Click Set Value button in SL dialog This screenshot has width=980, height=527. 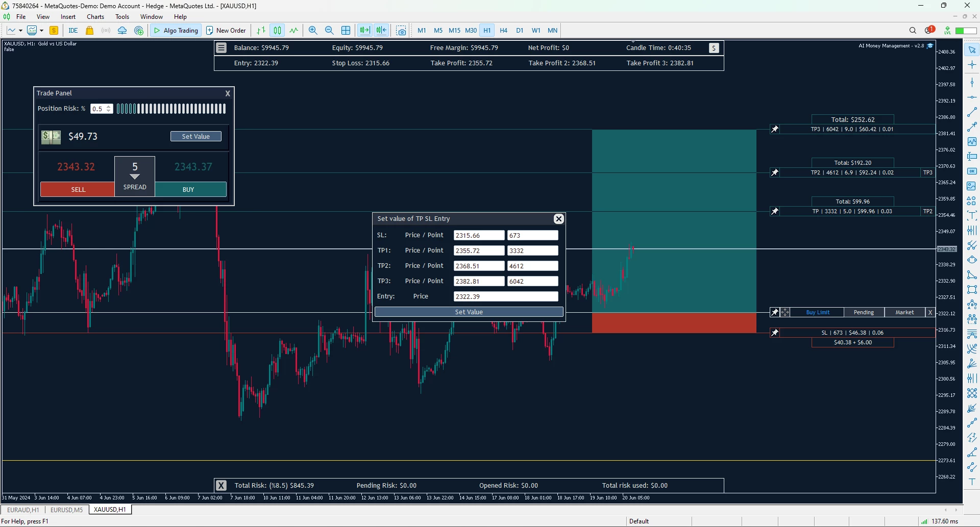tap(469, 312)
